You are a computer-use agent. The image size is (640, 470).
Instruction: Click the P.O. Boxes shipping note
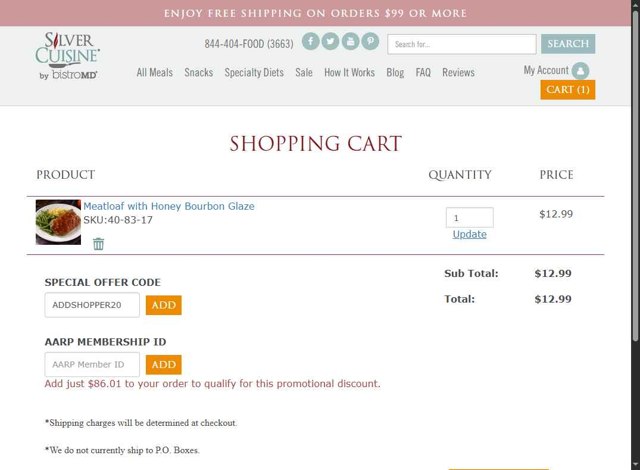pyautogui.click(x=122, y=450)
